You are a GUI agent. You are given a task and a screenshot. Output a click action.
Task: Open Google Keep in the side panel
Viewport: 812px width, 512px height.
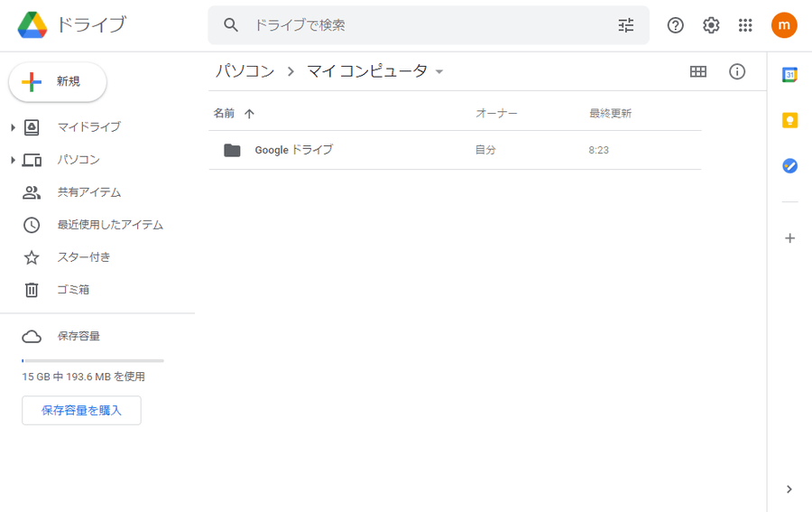(x=789, y=120)
